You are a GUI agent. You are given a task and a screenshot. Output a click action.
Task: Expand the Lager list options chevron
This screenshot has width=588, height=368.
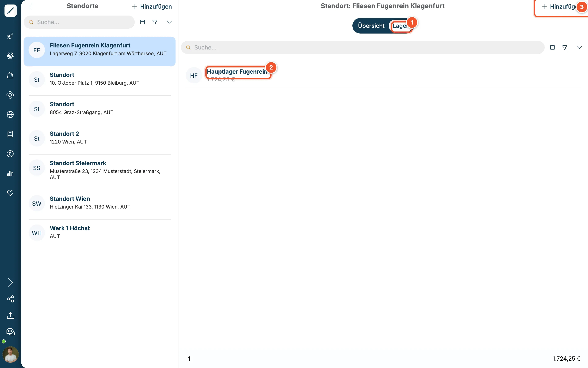coord(579,47)
